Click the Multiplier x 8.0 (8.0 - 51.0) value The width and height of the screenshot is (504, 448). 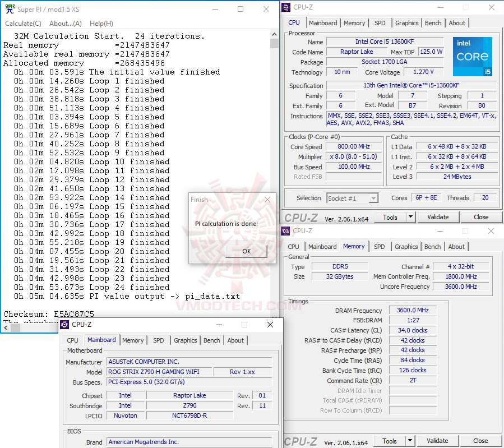354,156
